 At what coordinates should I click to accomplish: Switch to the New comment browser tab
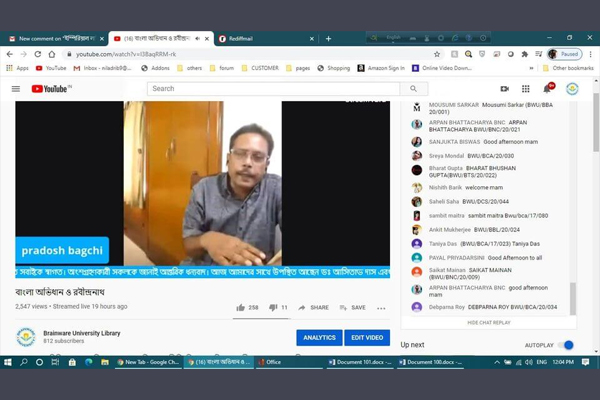coord(52,39)
